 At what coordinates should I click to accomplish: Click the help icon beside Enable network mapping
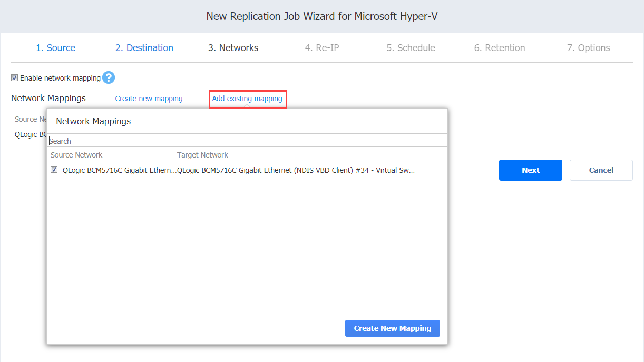(x=109, y=78)
